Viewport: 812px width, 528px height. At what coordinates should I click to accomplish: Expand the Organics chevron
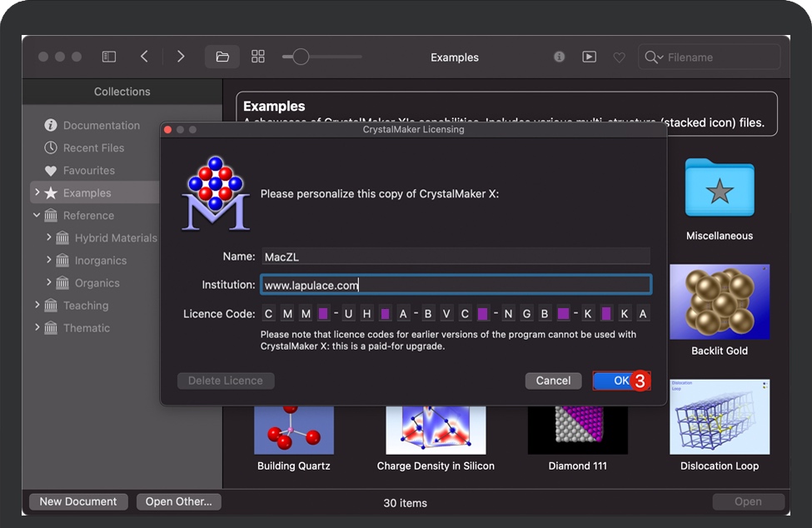click(x=48, y=282)
